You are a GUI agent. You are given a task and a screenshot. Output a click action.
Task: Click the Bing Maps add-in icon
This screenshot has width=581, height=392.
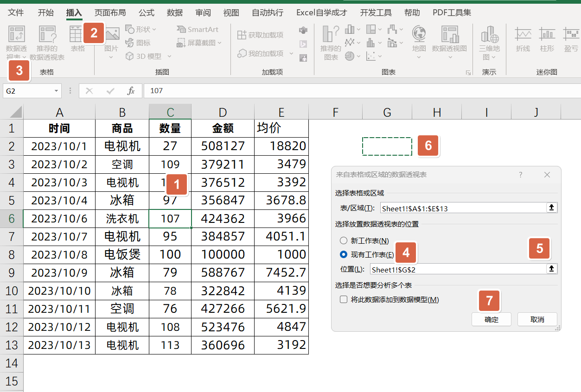(x=303, y=44)
